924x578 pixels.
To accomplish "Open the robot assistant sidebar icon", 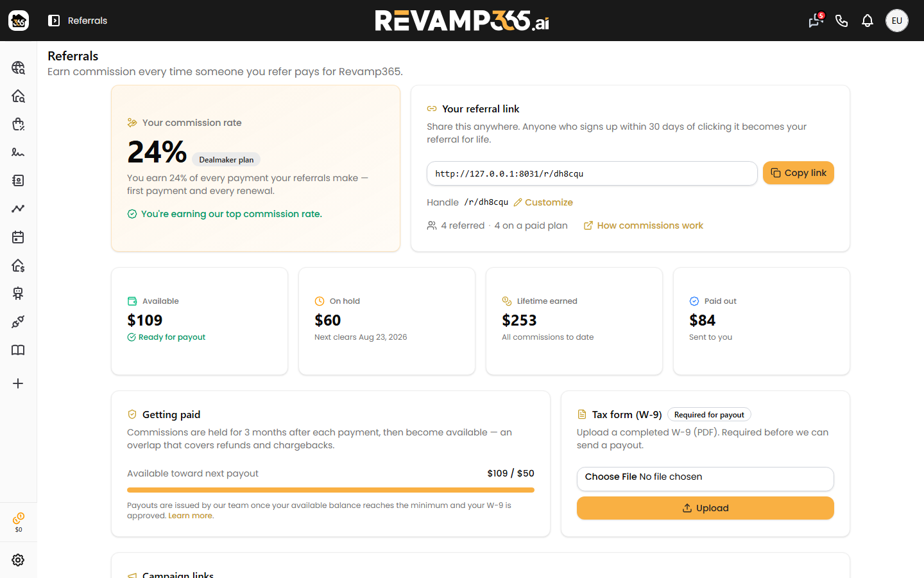I will point(18,293).
